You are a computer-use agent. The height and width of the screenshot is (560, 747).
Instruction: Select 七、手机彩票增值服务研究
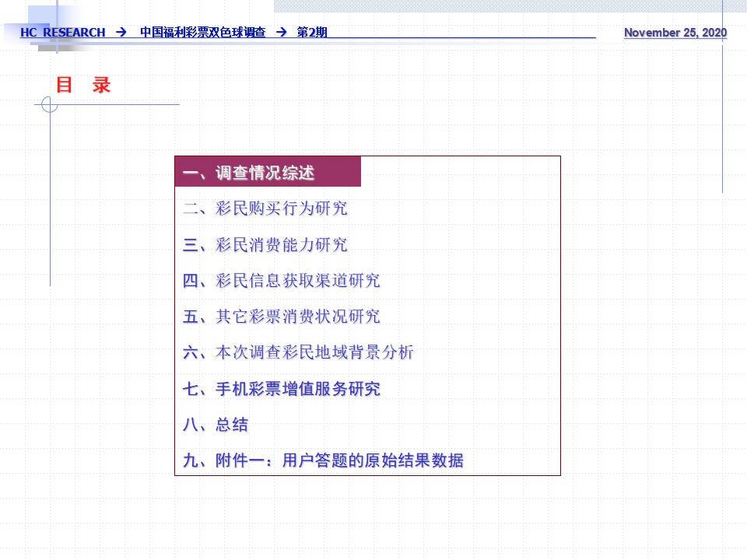click(281, 389)
